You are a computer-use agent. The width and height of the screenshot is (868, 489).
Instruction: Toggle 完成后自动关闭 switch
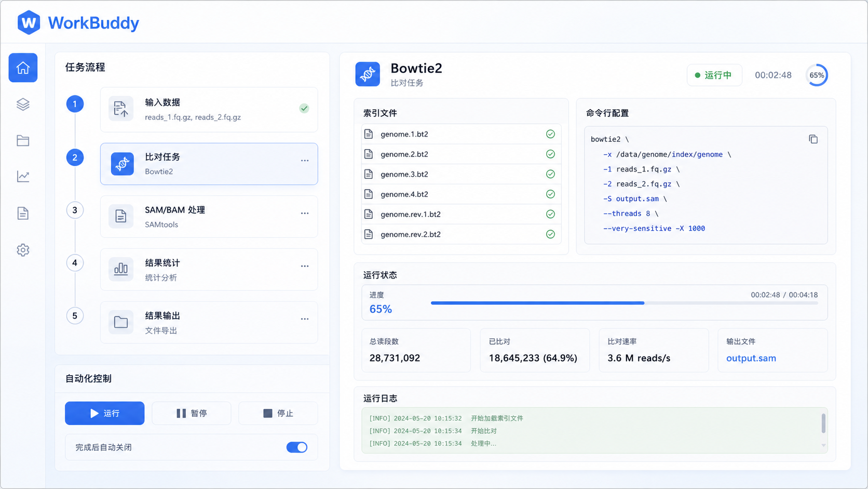coord(297,447)
